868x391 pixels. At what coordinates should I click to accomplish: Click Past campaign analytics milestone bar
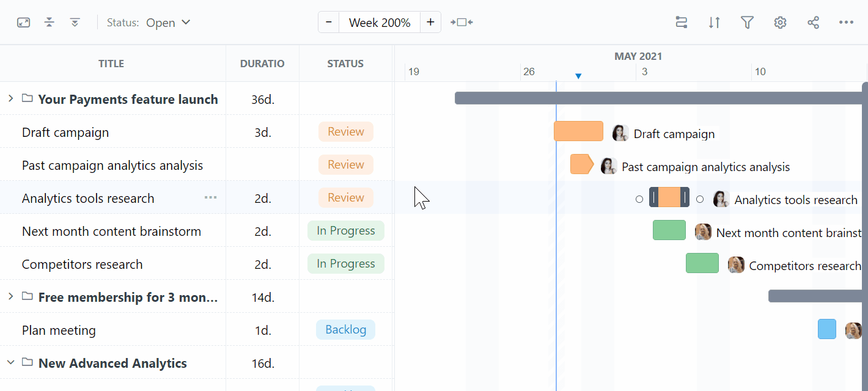(582, 164)
